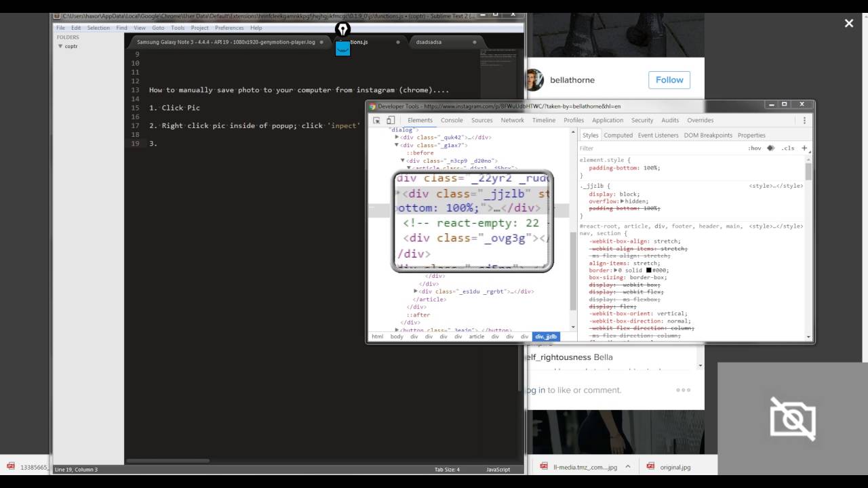Open ll-media.tmz download options caret
The height and width of the screenshot is (488, 868).
(628, 466)
